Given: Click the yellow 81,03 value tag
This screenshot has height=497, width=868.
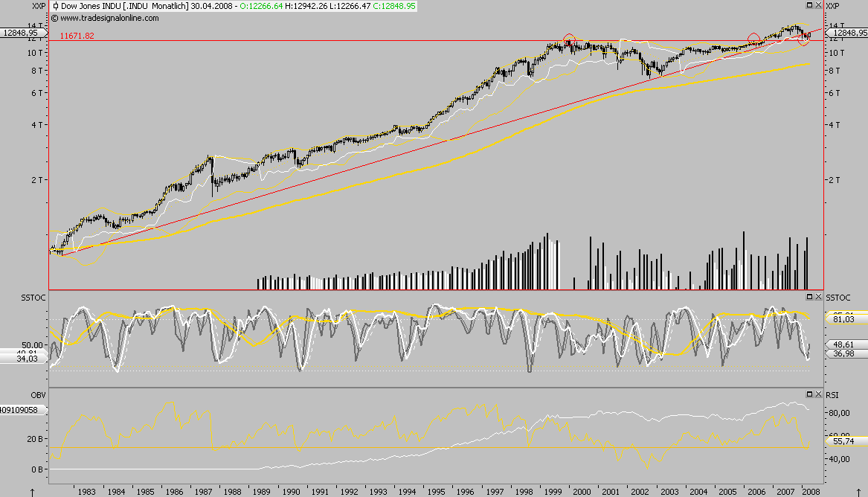Looking at the screenshot, I should tap(847, 318).
